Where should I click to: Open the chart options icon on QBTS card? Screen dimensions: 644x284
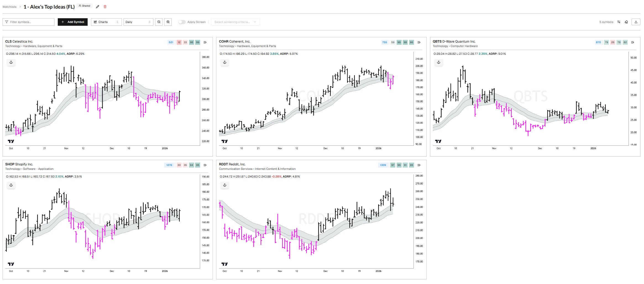pyautogui.click(x=633, y=42)
